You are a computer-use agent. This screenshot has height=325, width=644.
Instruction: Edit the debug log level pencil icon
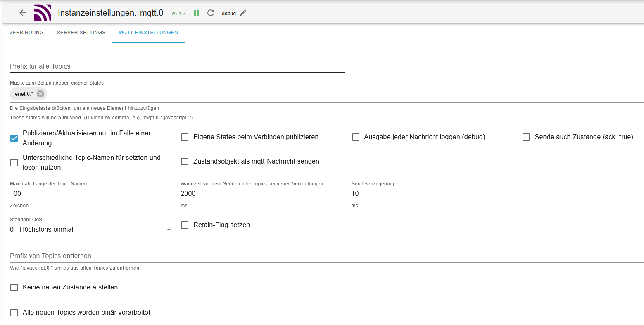pyautogui.click(x=243, y=13)
